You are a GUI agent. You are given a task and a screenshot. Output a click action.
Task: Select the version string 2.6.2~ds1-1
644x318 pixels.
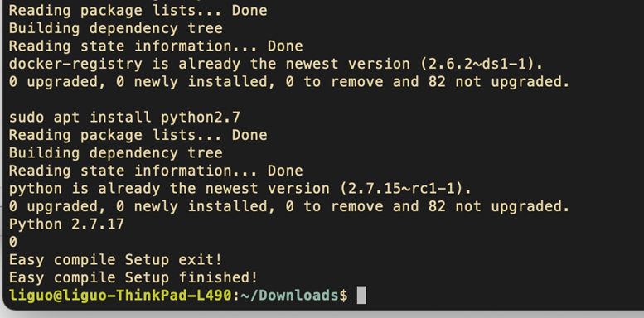[476, 64]
